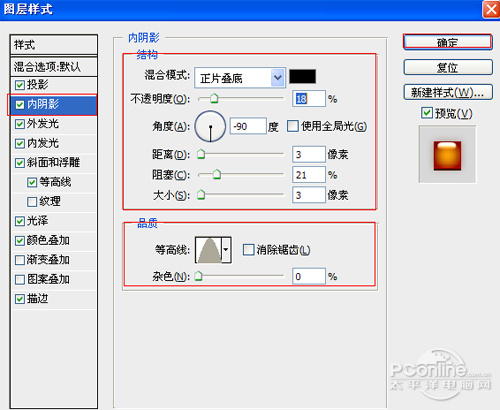This screenshot has width=500, height=410.
Task: Uncheck the 颜色叠加 checkbox
Action: coord(20,241)
